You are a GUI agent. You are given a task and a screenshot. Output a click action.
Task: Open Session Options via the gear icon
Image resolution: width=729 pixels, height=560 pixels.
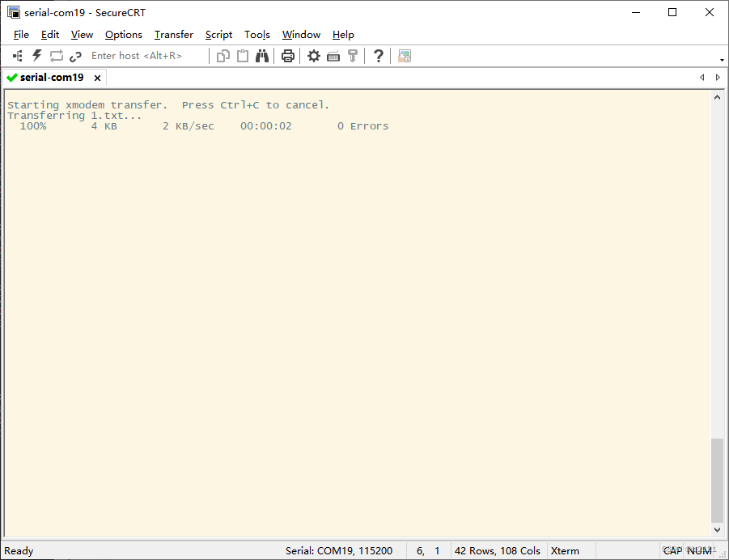click(x=314, y=55)
